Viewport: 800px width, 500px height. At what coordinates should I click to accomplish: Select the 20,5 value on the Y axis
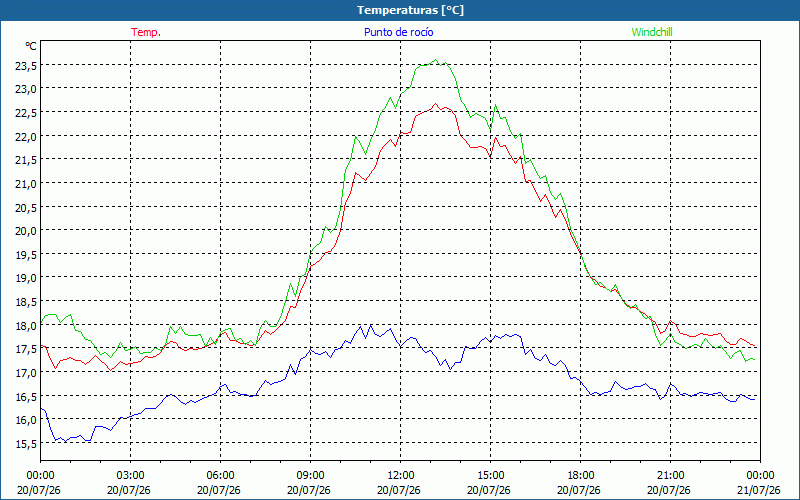pyautogui.click(x=26, y=207)
